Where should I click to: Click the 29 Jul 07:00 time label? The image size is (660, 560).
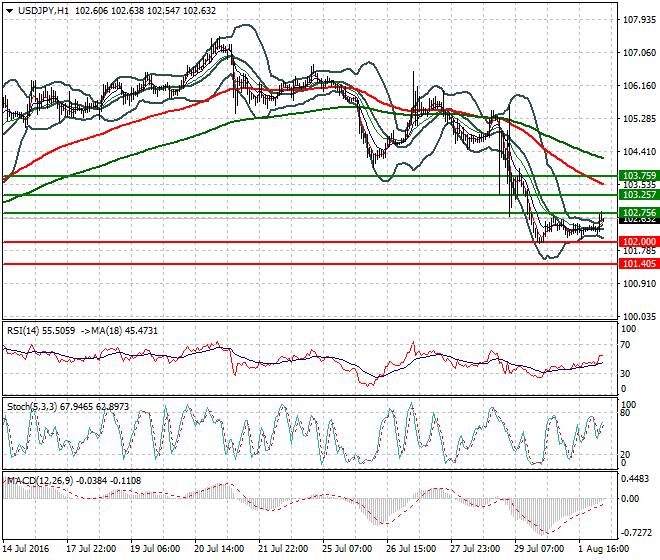click(539, 549)
